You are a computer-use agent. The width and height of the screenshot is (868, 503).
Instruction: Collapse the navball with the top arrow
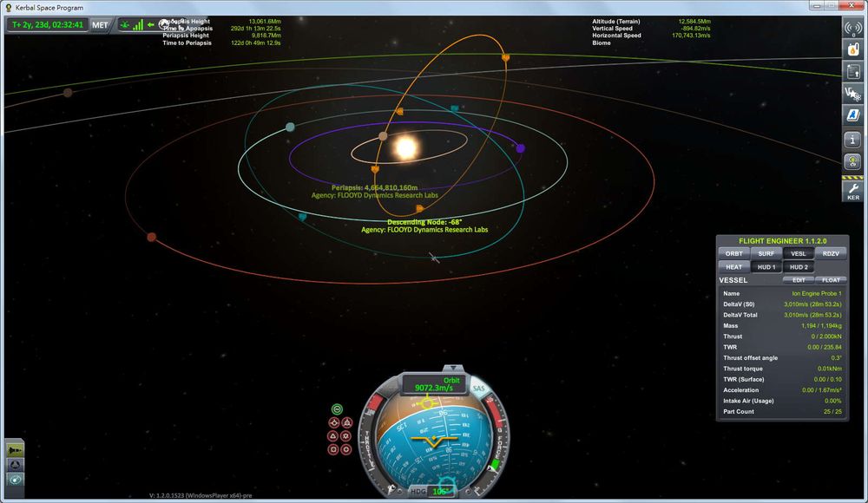(x=453, y=368)
